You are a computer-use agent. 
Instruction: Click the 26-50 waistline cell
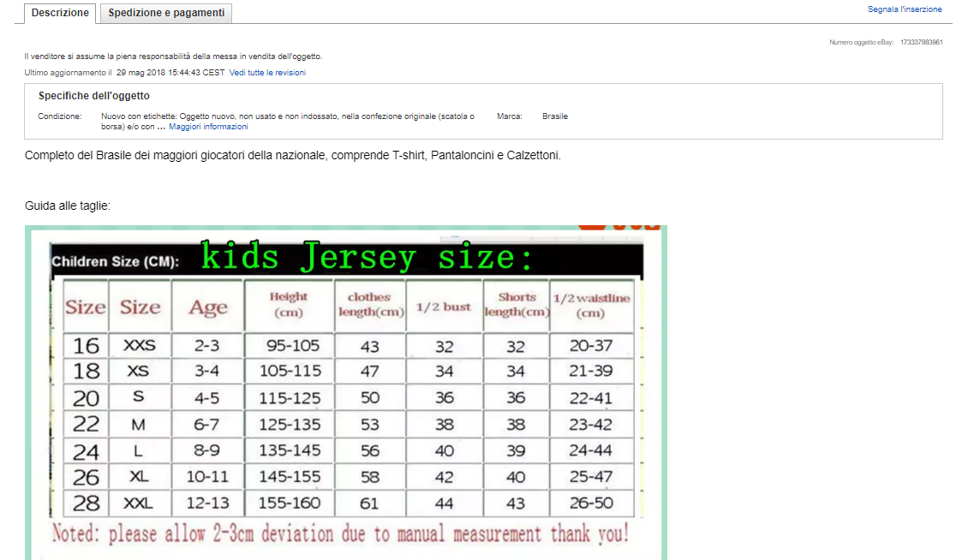(x=591, y=503)
